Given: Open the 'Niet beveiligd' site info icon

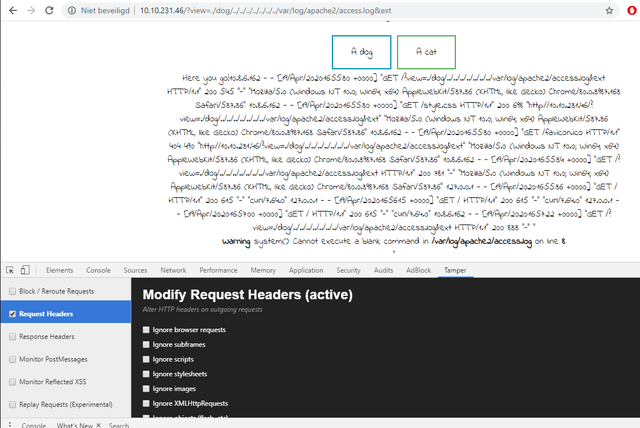Looking at the screenshot, I should [x=72, y=11].
